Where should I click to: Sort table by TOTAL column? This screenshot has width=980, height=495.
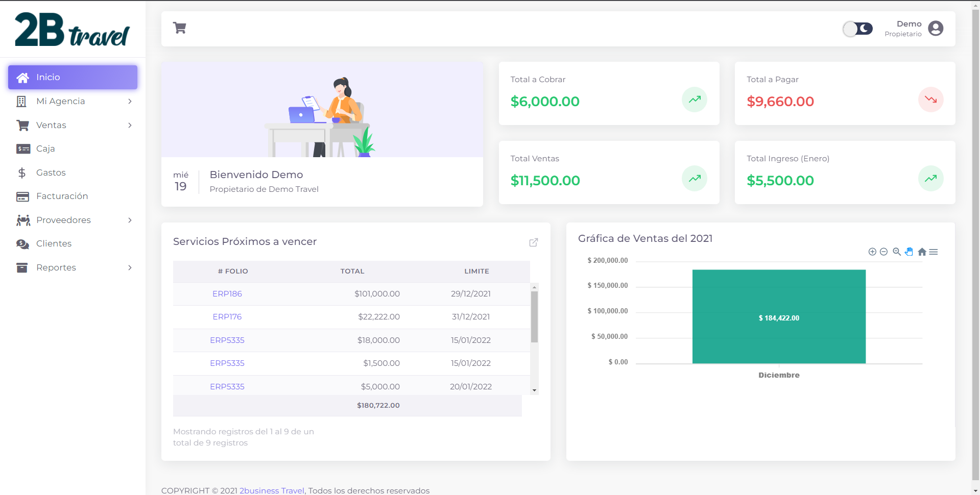click(x=352, y=271)
